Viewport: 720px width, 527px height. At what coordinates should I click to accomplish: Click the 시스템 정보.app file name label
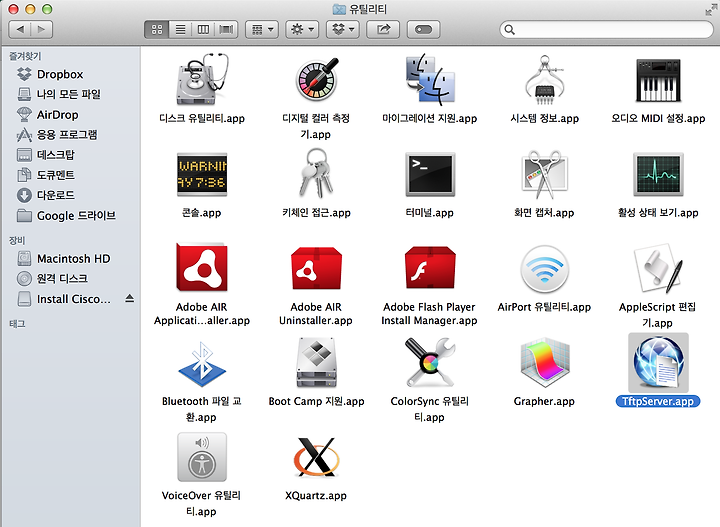point(544,118)
